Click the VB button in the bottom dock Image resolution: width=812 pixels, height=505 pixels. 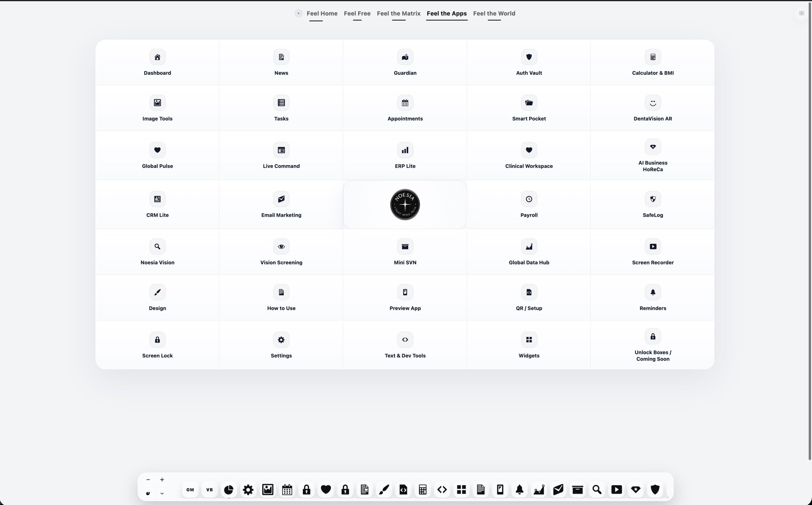point(210,490)
